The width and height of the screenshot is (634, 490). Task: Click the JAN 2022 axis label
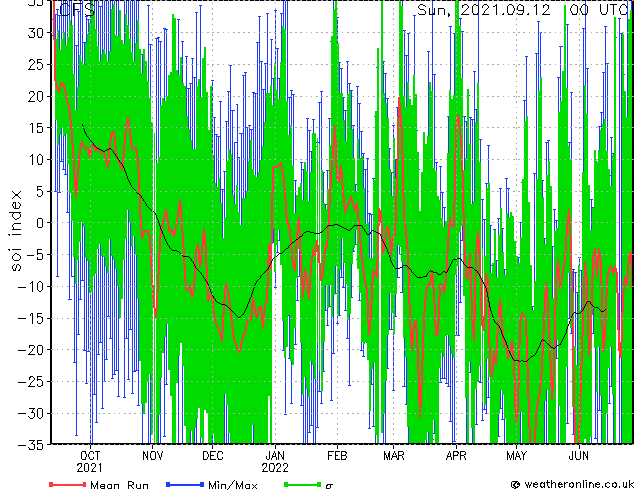pyautogui.click(x=275, y=462)
